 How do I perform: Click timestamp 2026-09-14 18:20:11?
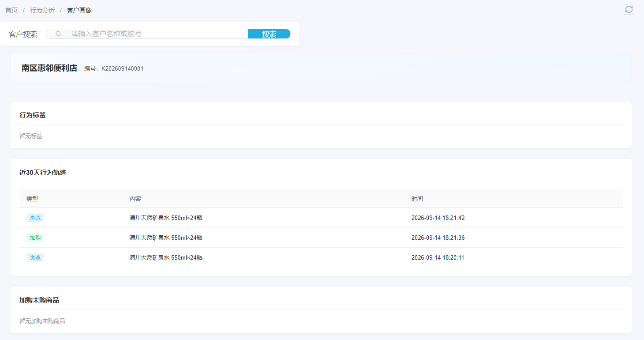pos(438,257)
